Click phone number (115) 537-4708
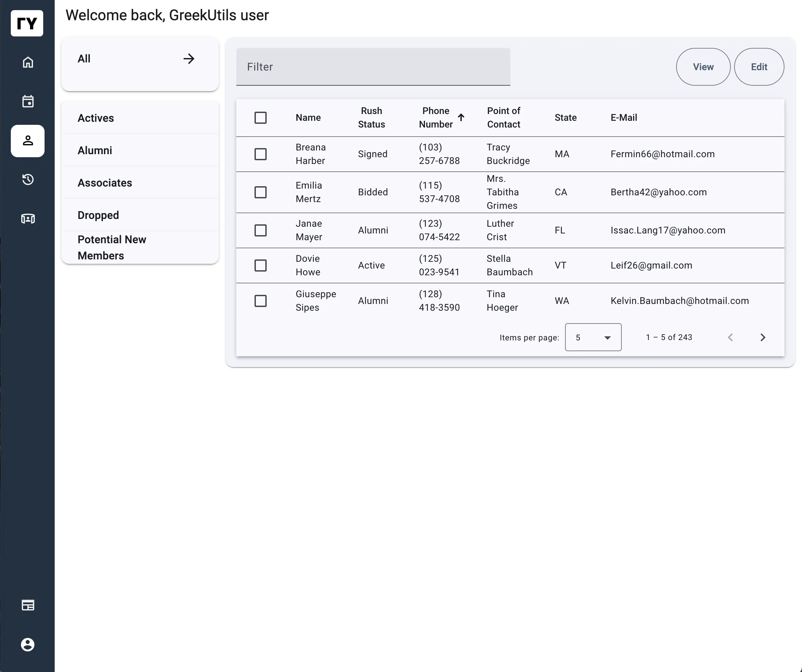This screenshot has height=672, width=802. point(439,192)
